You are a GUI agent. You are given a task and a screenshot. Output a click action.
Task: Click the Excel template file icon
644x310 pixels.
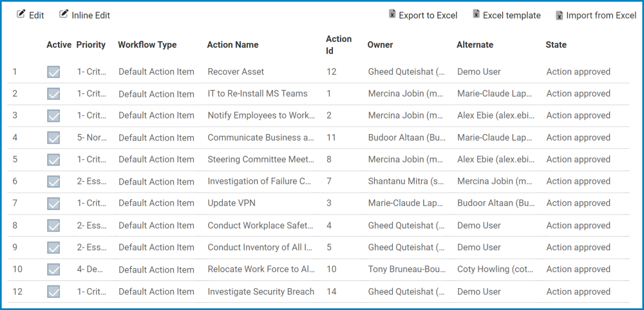coord(476,15)
